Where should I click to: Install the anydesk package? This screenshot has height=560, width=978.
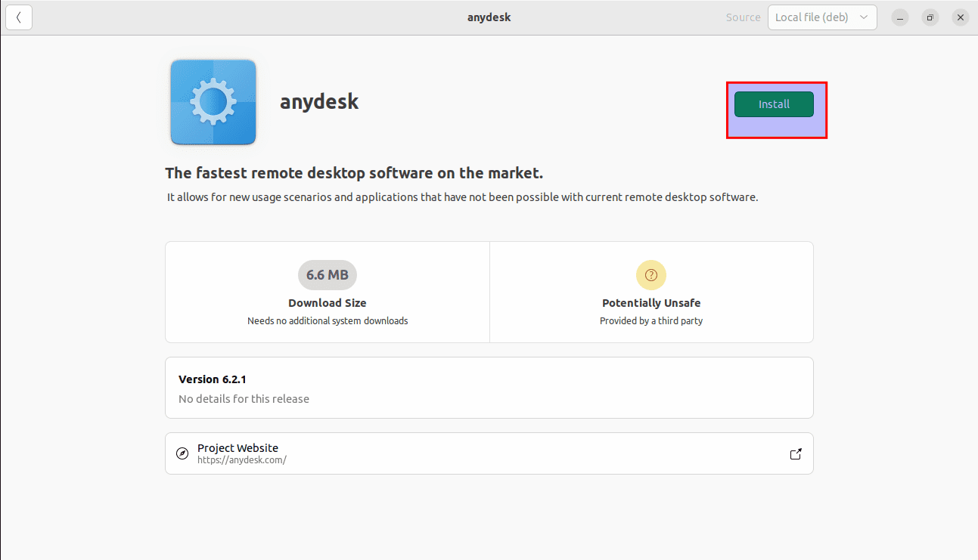[x=774, y=104]
